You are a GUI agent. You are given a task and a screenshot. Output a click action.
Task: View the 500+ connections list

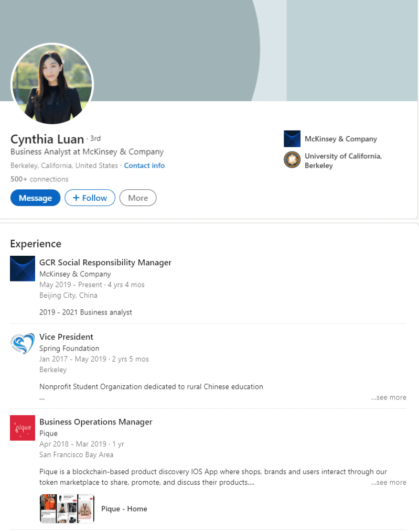coord(39,179)
